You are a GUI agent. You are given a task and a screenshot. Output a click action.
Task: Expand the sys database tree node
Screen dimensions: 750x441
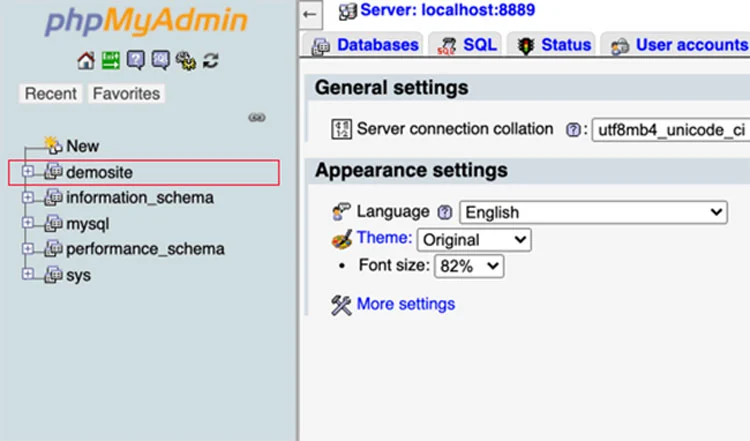coord(28,275)
